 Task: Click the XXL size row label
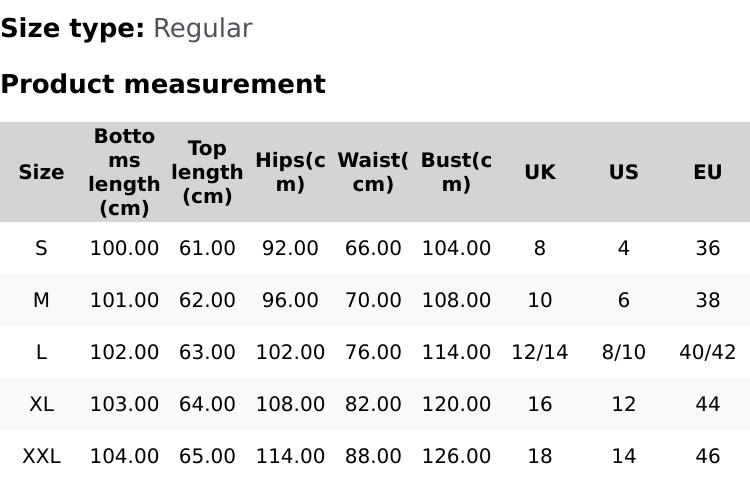point(41,456)
